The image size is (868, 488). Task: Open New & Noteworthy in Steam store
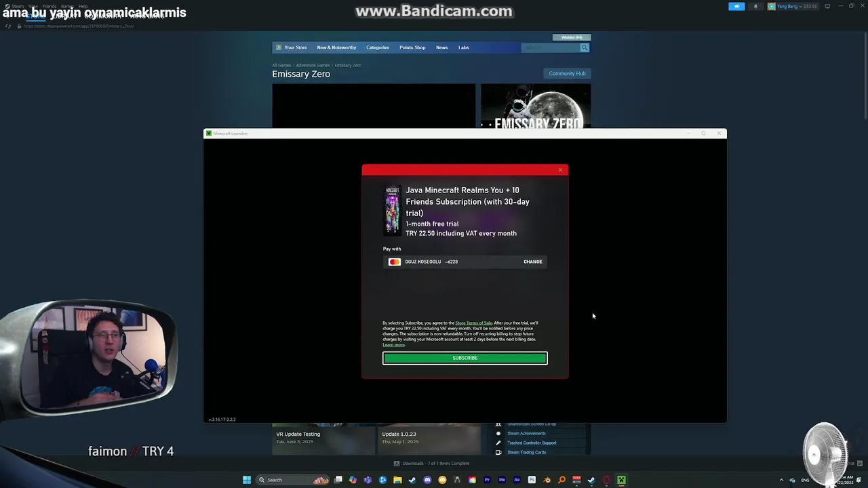[336, 47]
